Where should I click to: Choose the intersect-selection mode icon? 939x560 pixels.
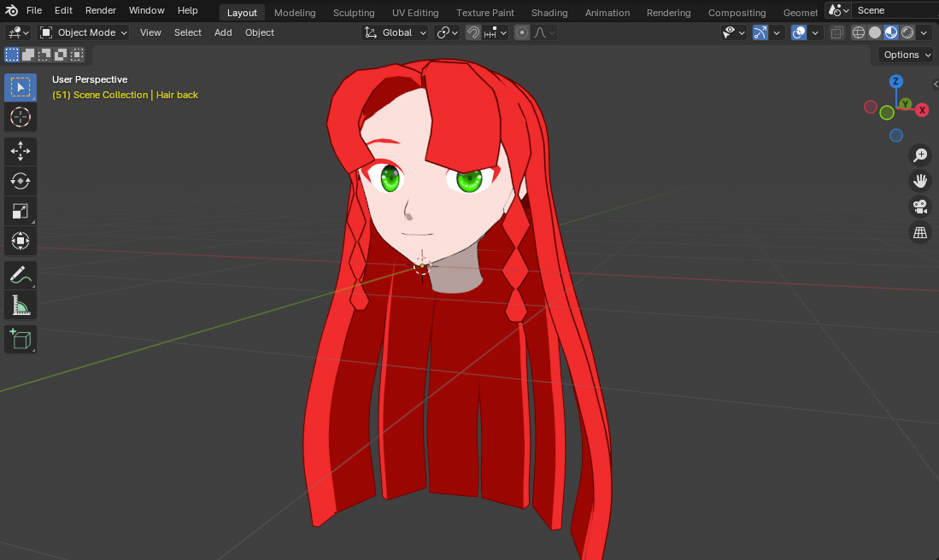77,55
